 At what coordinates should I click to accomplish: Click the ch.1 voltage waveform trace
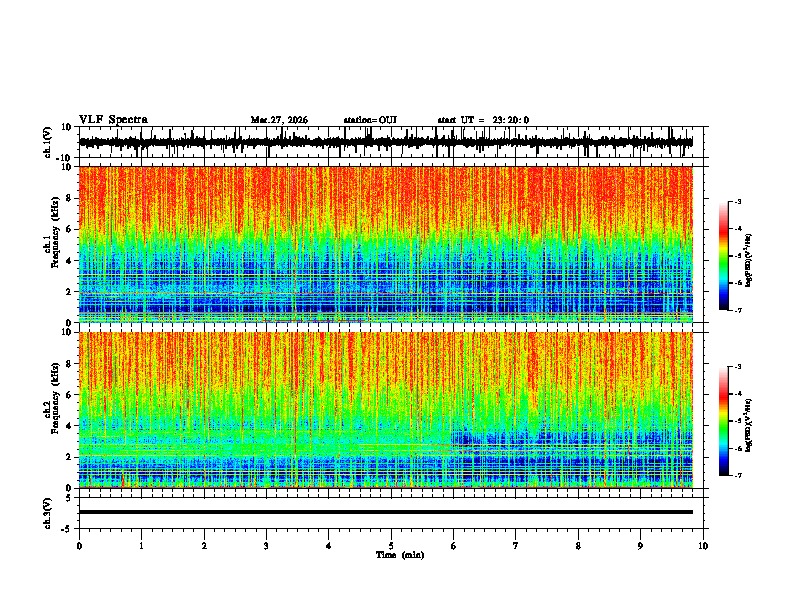(x=386, y=142)
